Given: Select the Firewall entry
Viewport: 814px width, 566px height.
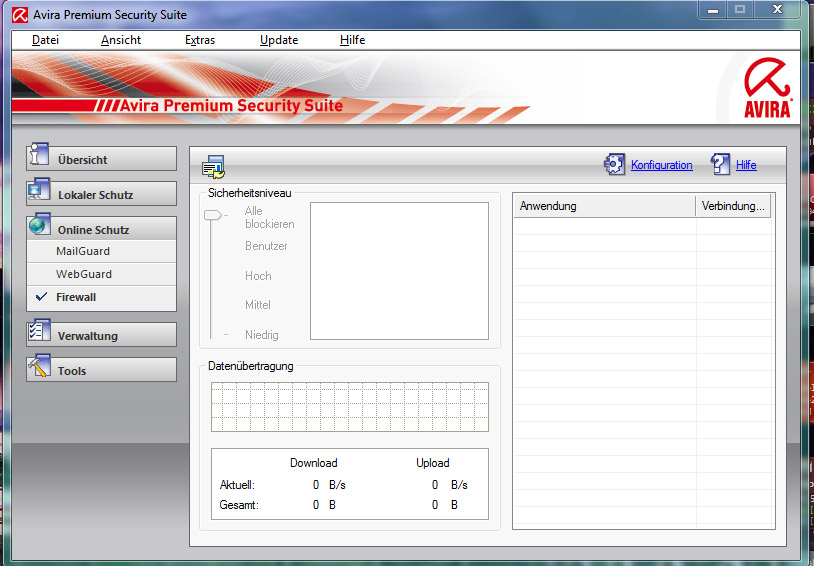Looking at the screenshot, I should click(102, 298).
